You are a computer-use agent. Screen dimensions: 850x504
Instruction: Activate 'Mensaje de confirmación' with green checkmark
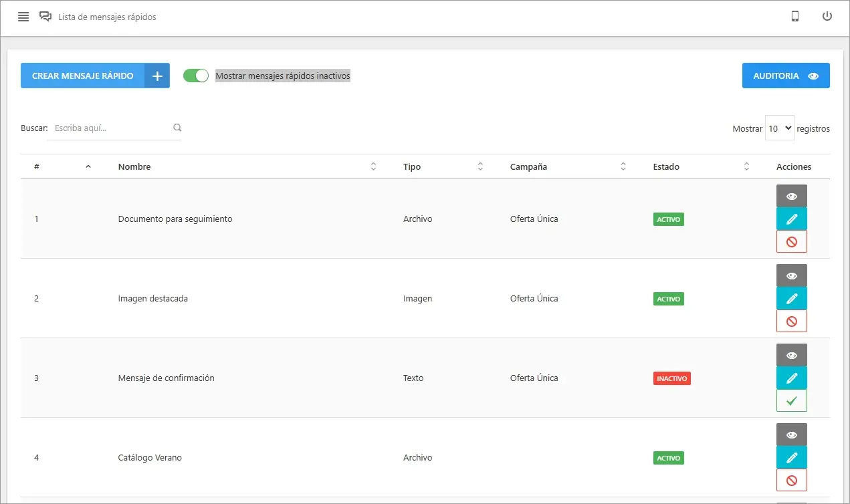pos(791,400)
